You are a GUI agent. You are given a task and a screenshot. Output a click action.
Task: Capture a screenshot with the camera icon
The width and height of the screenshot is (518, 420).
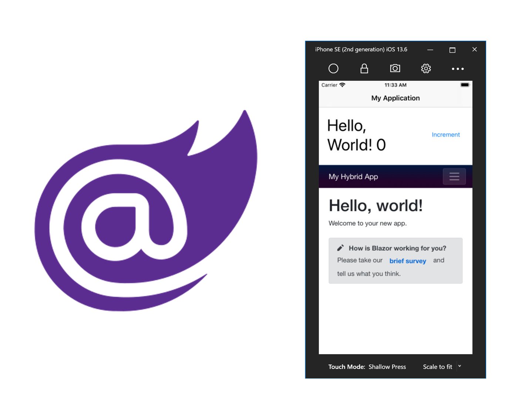pos(395,68)
